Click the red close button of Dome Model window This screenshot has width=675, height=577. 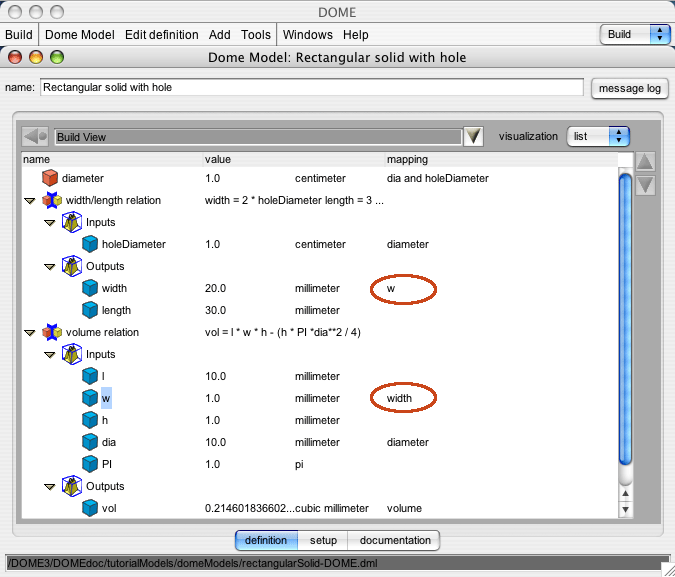point(15,57)
